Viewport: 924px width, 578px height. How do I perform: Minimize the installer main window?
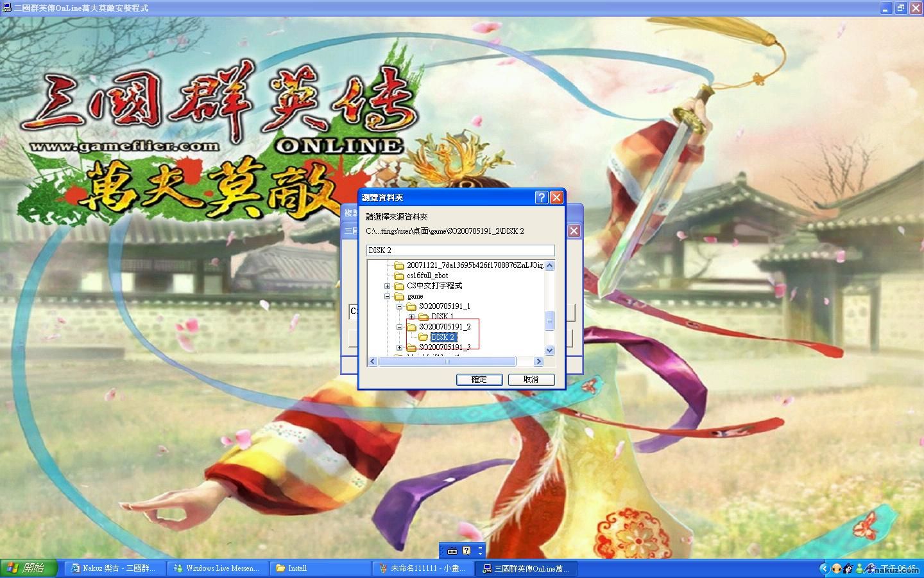pyautogui.click(x=886, y=8)
